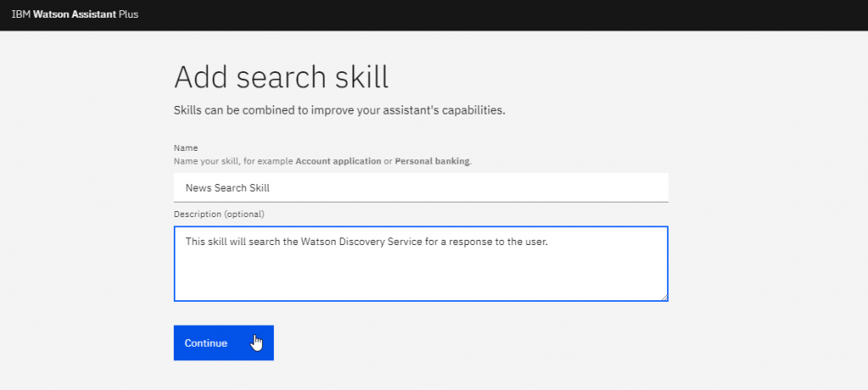Click blank area inside Description box below text

(420, 277)
